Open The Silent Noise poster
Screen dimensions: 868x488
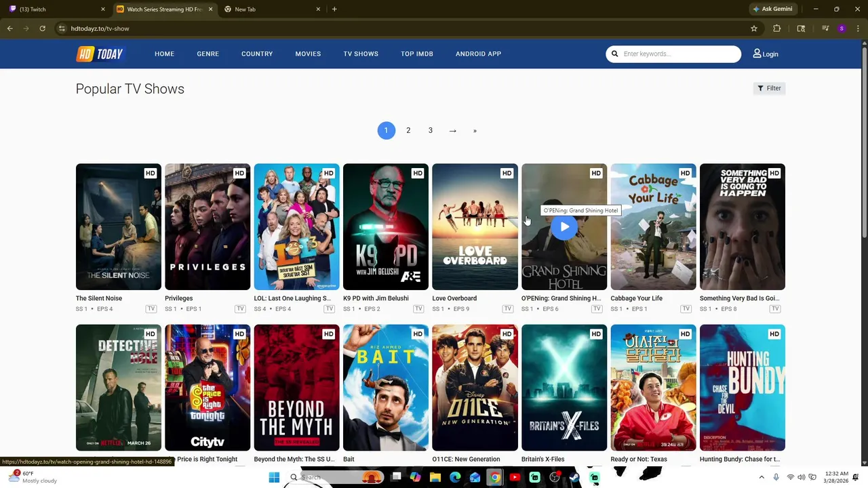tap(119, 227)
